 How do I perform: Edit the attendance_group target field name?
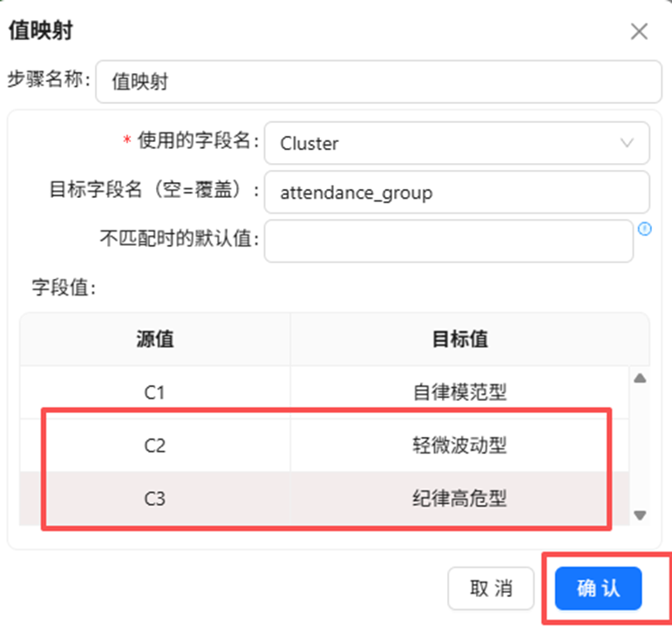pos(457,193)
